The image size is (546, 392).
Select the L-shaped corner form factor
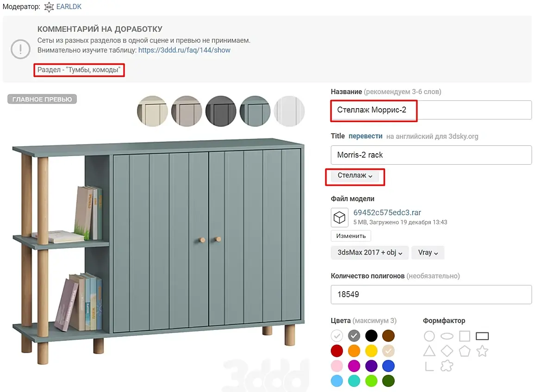[428, 366]
